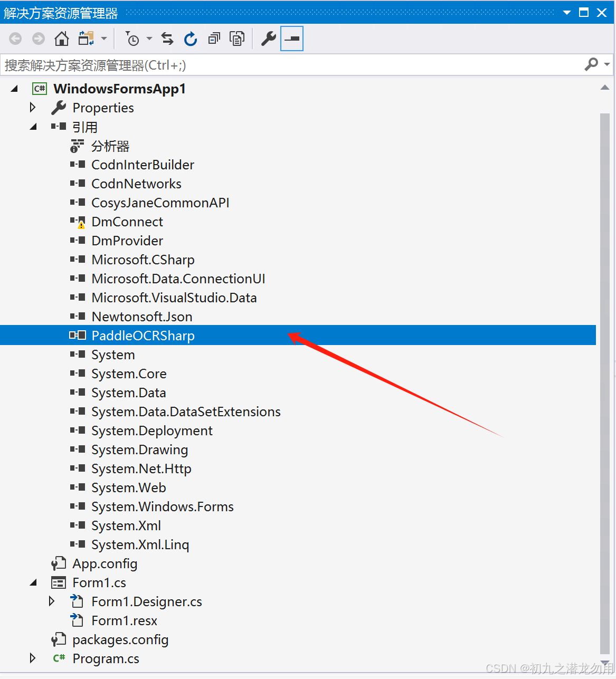
Task: Open the search options dropdown arrow
Action: [606, 64]
